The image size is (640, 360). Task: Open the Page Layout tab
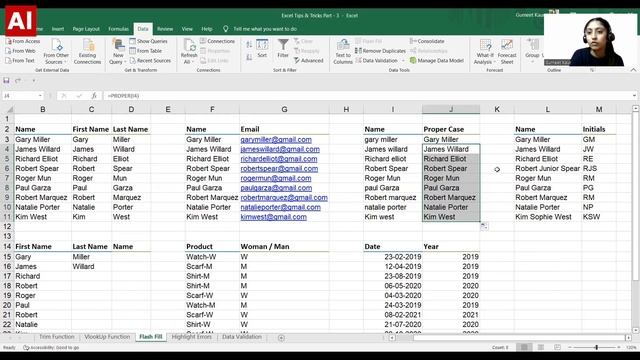[86, 29]
